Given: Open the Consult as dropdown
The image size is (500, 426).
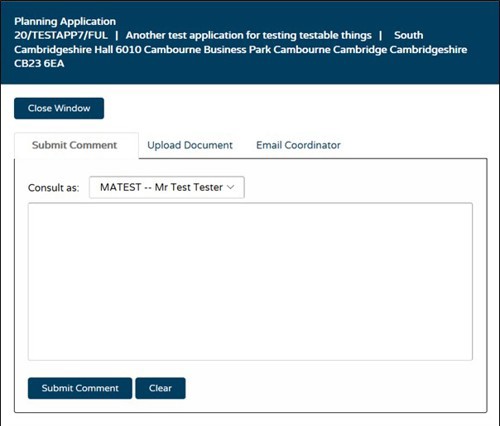Looking at the screenshot, I should point(167,187).
